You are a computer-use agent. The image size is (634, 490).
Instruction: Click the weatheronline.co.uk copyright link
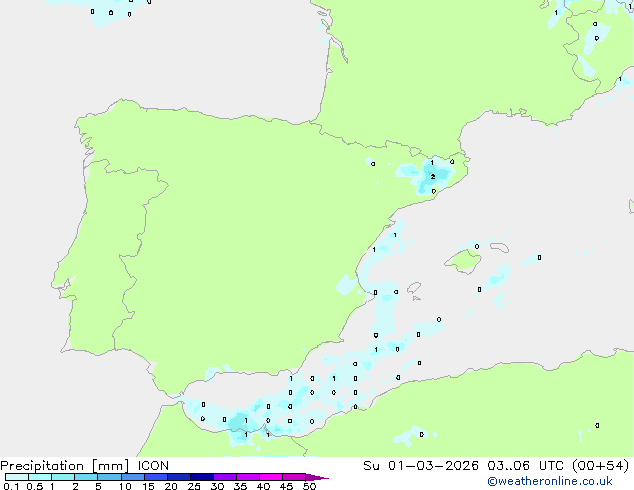click(549, 481)
